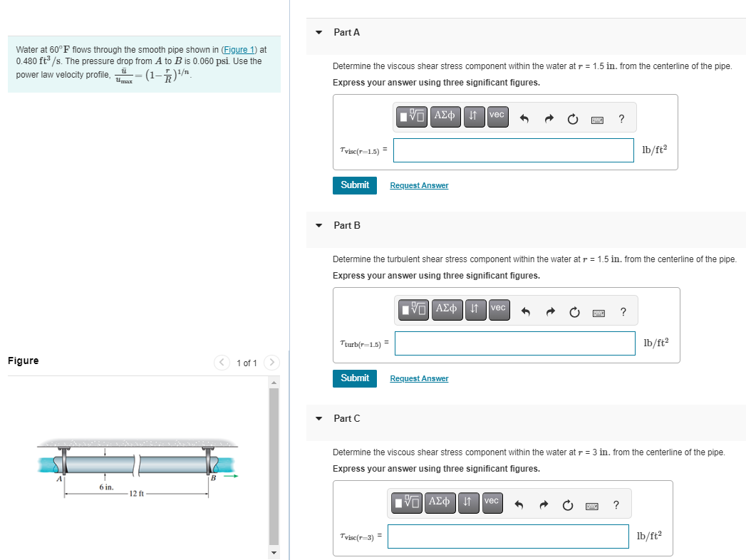The width and height of the screenshot is (746, 560).
Task: Request Answer for Part B
Action: [x=419, y=379]
